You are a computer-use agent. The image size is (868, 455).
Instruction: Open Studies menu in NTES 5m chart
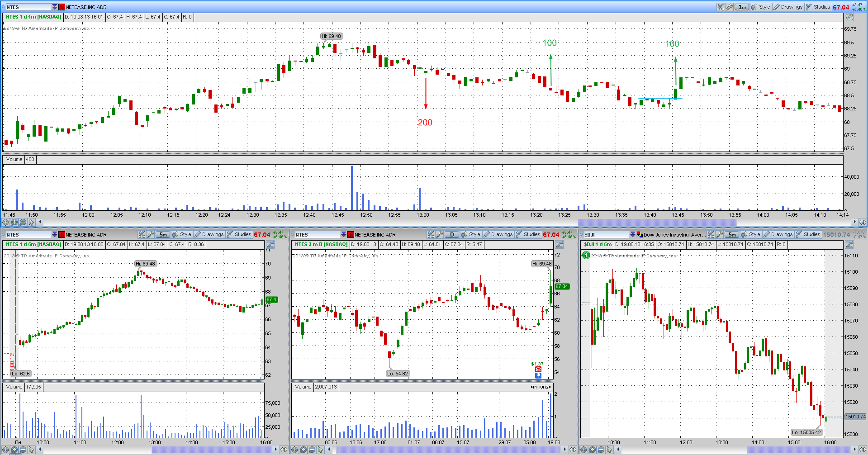pyautogui.click(x=239, y=234)
